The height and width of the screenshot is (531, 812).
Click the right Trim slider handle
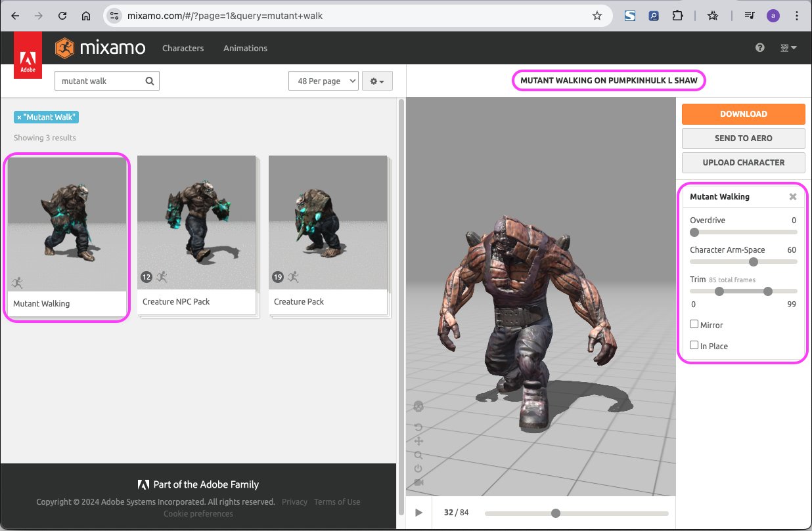[x=768, y=291]
